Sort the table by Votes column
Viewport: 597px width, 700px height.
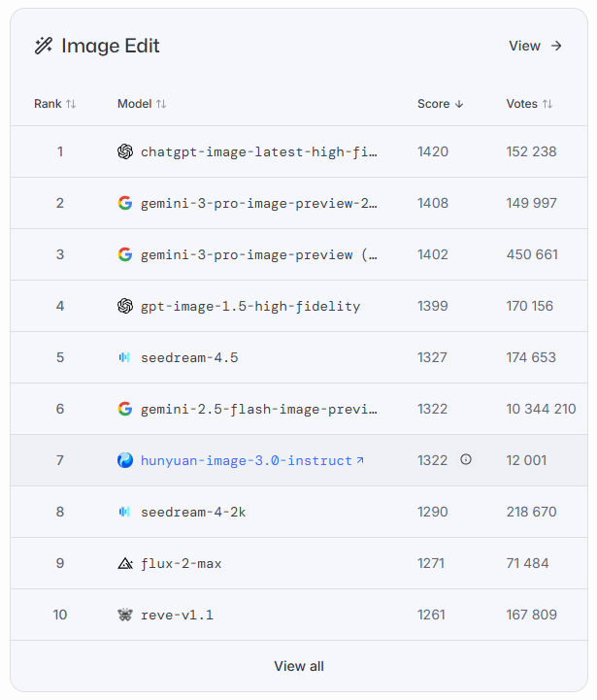click(x=529, y=104)
